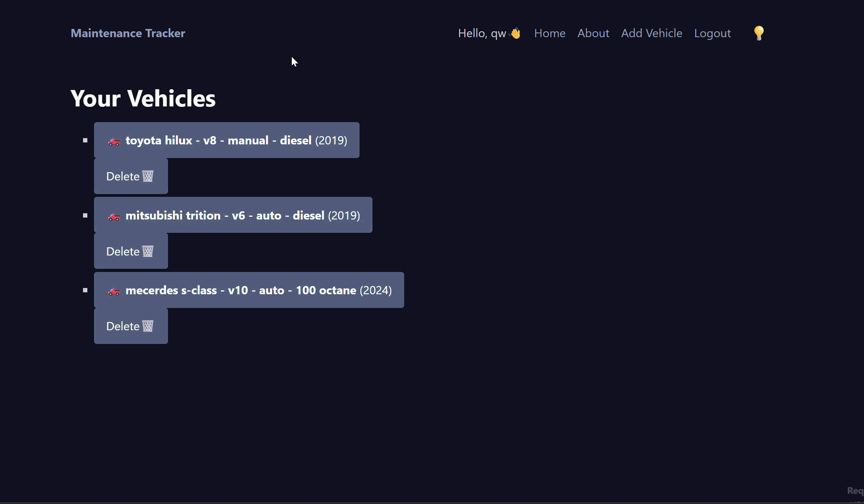864x504 pixels.
Task: Click the car icon by mecerdes s-class
Action: 114,291
